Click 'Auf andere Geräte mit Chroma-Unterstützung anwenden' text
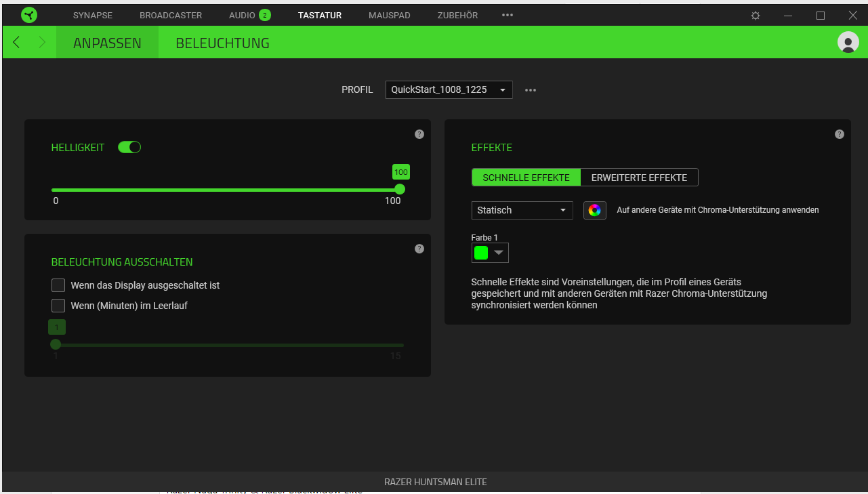This screenshot has height=494, width=868. pyautogui.click(x=718, y=210)
